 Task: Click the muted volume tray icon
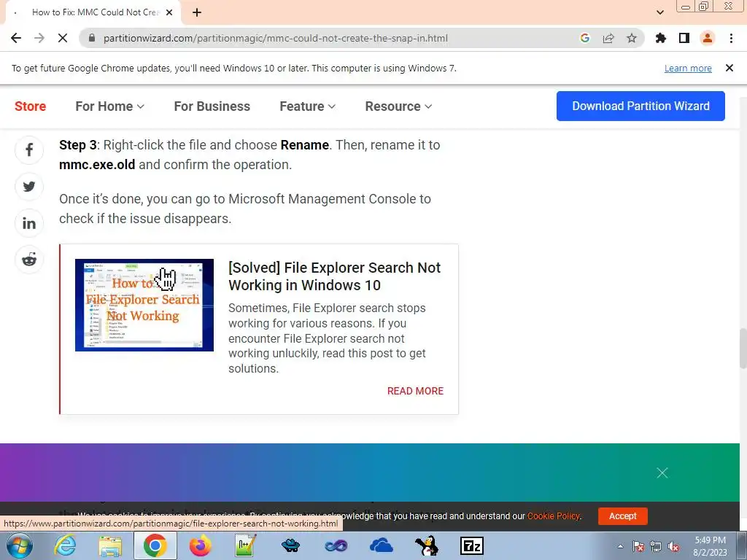tap(673, 546)
